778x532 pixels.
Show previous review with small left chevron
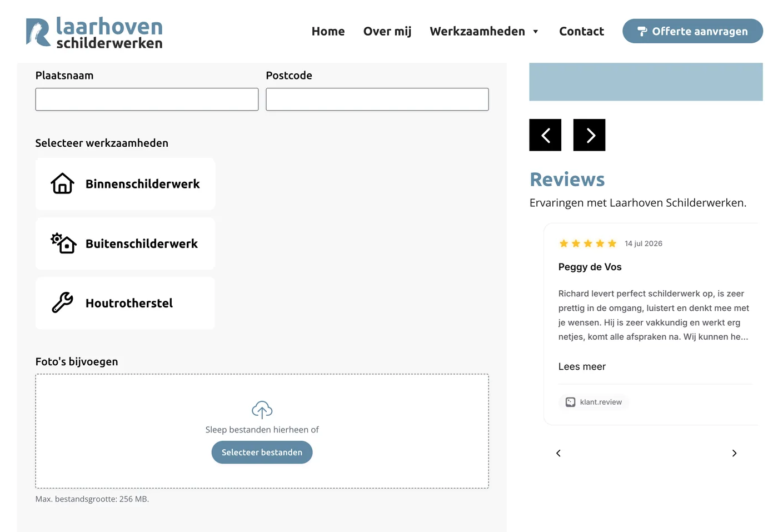pyautogui.click(x=558, y=453)
